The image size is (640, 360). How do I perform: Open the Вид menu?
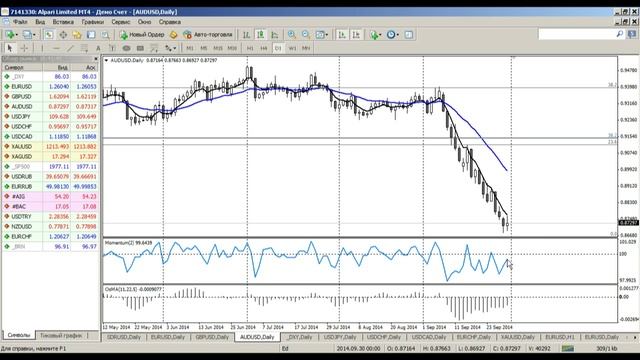coord(40,22)
